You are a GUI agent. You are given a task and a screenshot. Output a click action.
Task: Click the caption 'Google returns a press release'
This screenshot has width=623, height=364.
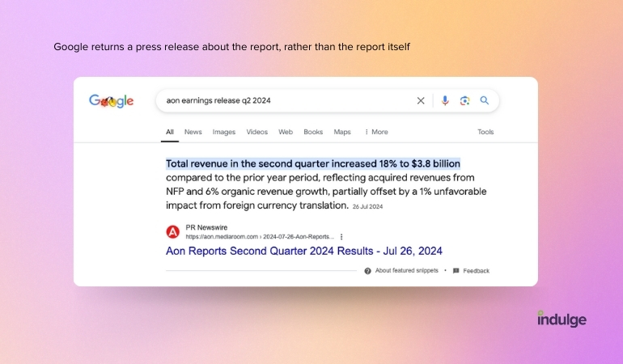pyautogui.click(x=231, y=47)
